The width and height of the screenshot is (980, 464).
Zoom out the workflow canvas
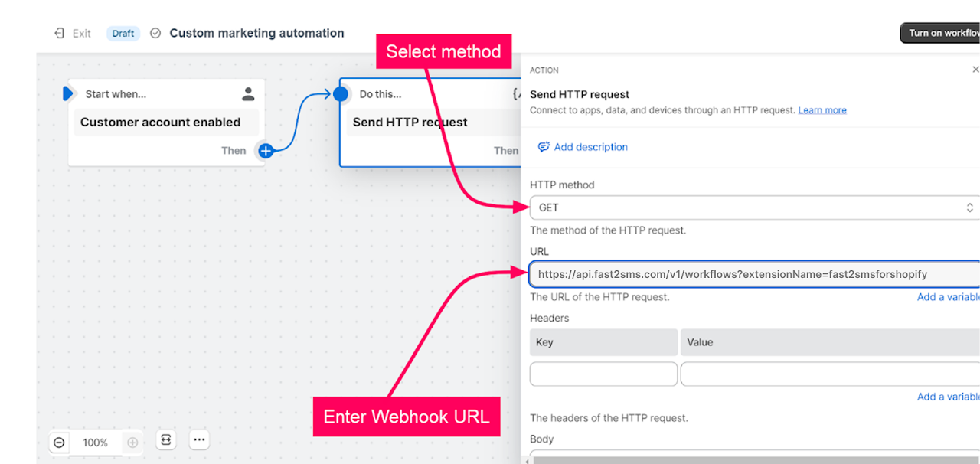[x=60, y=443]
